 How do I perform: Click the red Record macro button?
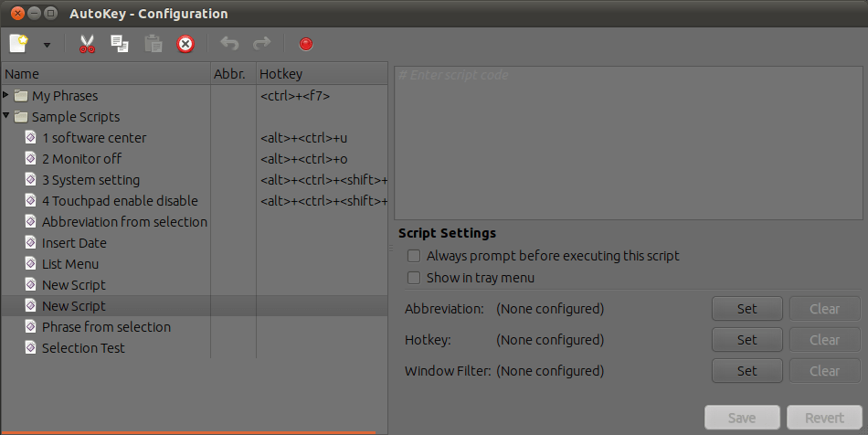pyautogui.click(x=305, y=44)
